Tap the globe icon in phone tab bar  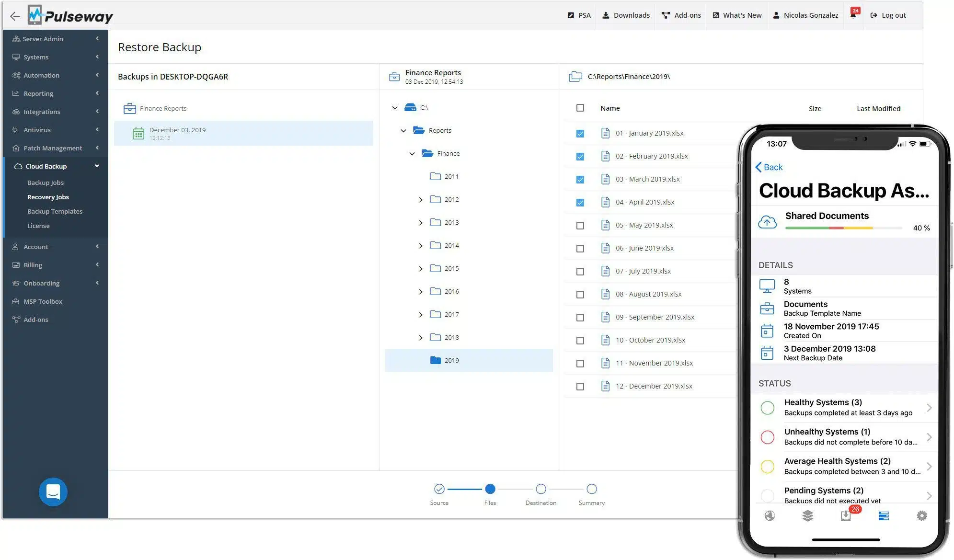click(770, 516)
